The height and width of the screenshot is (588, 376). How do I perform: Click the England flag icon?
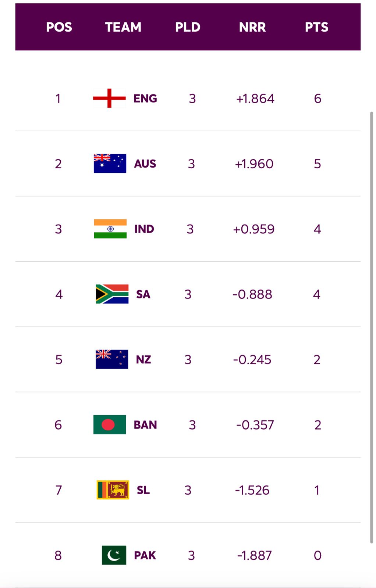tap(109, 98)
